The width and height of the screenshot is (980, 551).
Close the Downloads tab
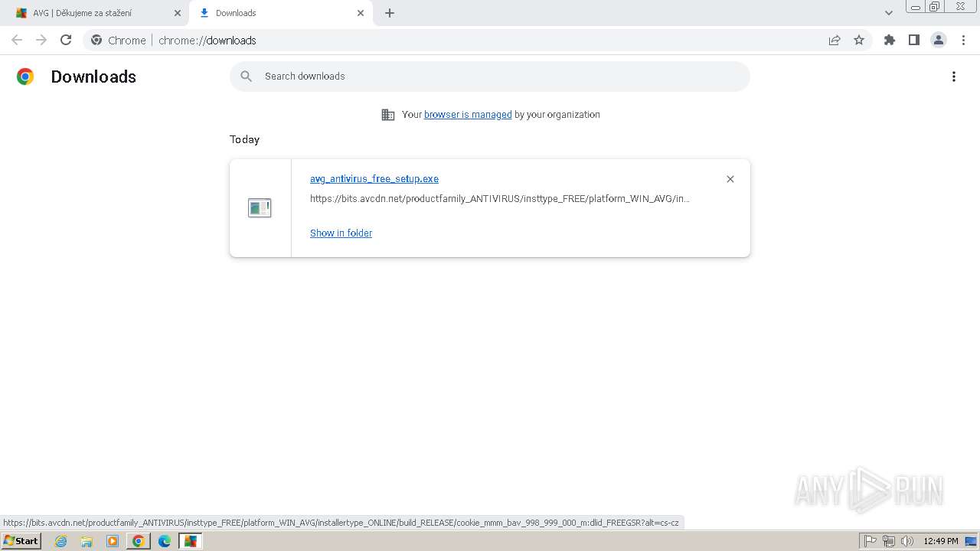[361, 13]
